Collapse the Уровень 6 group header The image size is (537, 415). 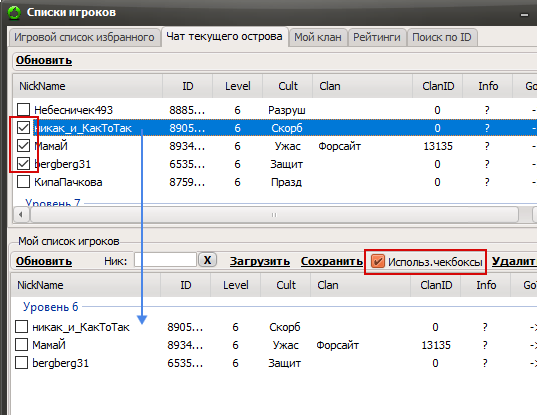[51, 307]
